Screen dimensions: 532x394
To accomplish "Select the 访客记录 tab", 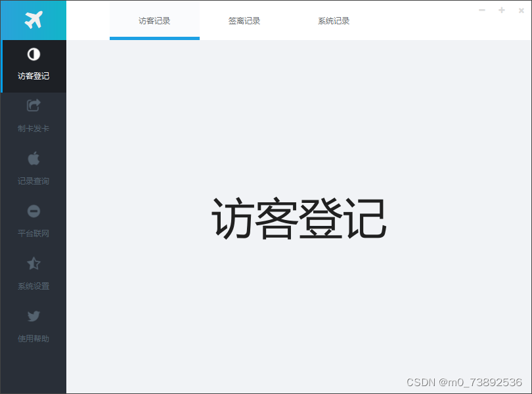I will [154, 20].
